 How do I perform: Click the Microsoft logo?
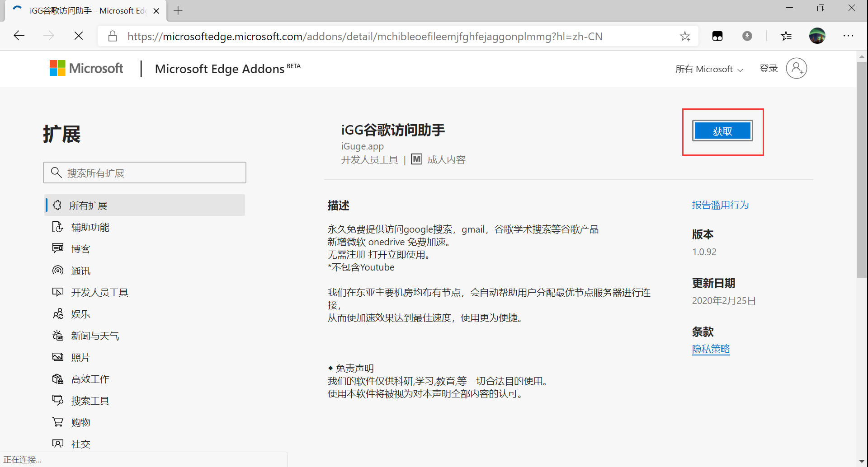click(86, 68)
